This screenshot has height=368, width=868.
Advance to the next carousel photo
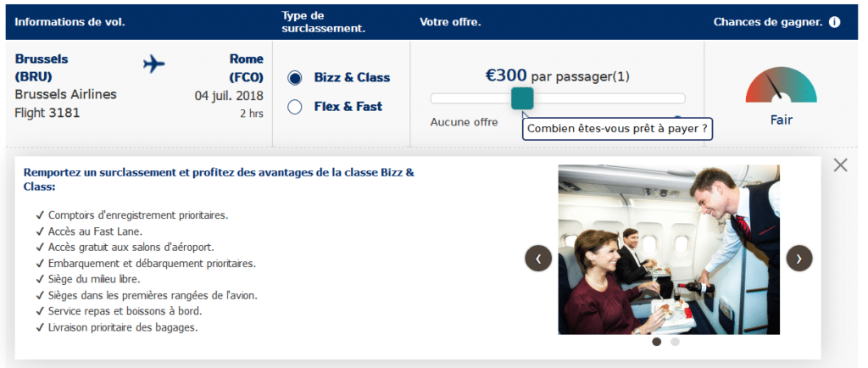[x=799, y=258]
